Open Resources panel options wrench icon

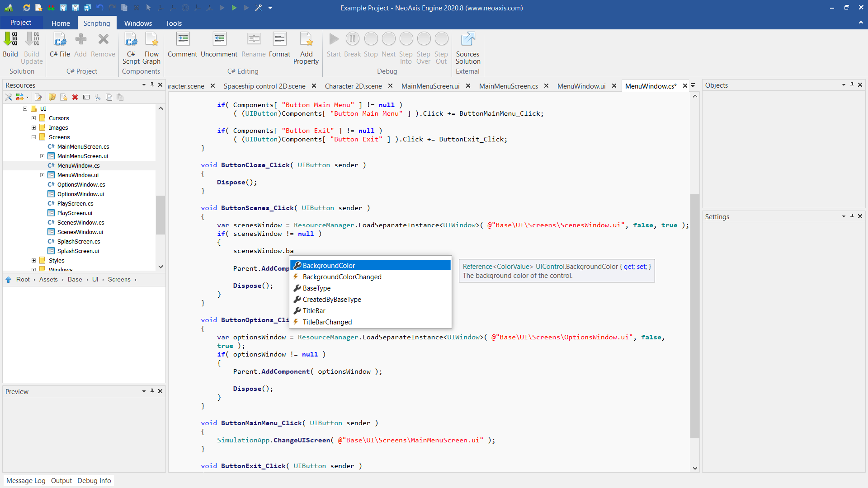click(9, 97)
